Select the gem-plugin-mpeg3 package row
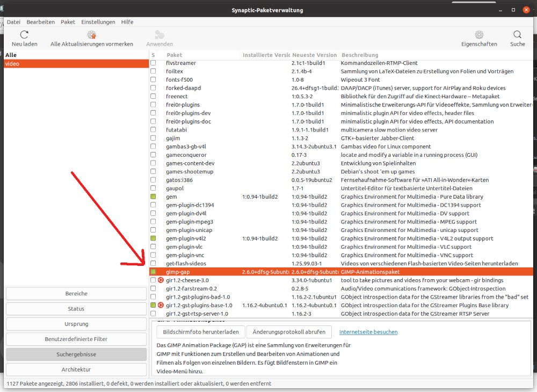Image resolution: width=537 pixels, height=392 pixels. point(341,221)
